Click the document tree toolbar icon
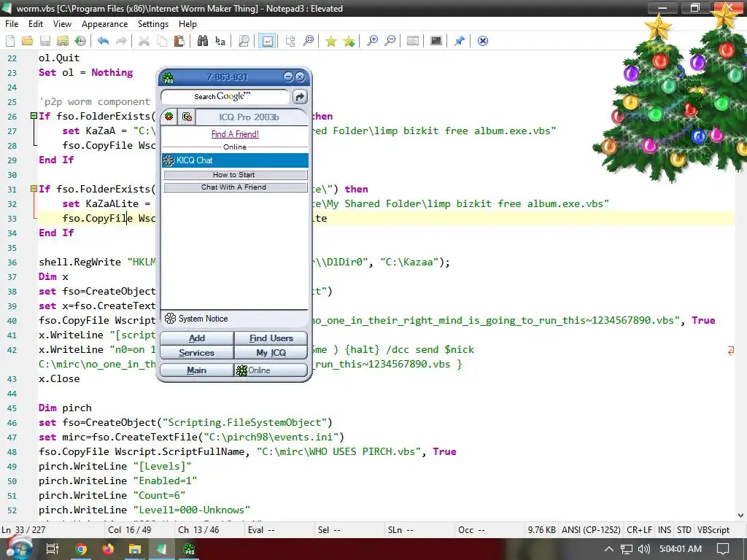Image resolution: width=747 pixels, height=560 pixels. click(x=290, y=41)
